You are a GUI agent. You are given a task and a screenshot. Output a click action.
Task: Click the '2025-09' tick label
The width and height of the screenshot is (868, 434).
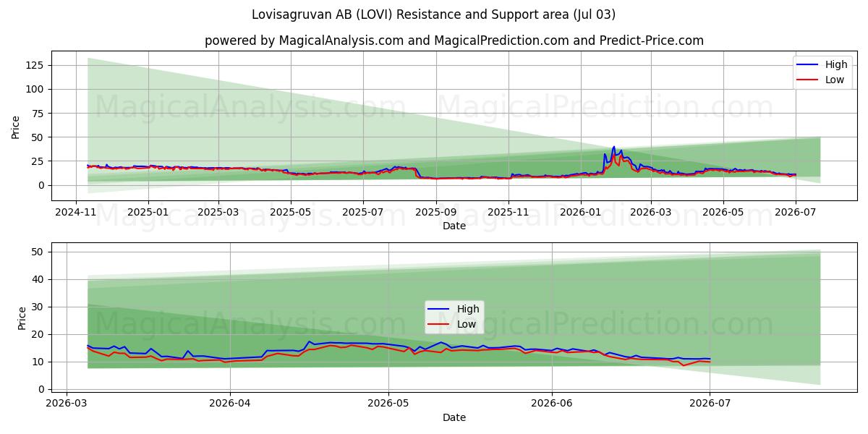(x=435, y=213)
